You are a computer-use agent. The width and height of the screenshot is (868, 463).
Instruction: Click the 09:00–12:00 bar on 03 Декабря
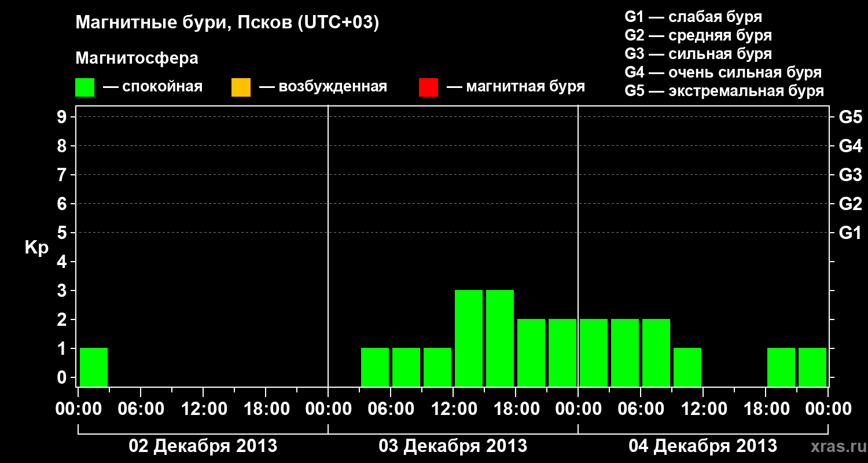437,367
